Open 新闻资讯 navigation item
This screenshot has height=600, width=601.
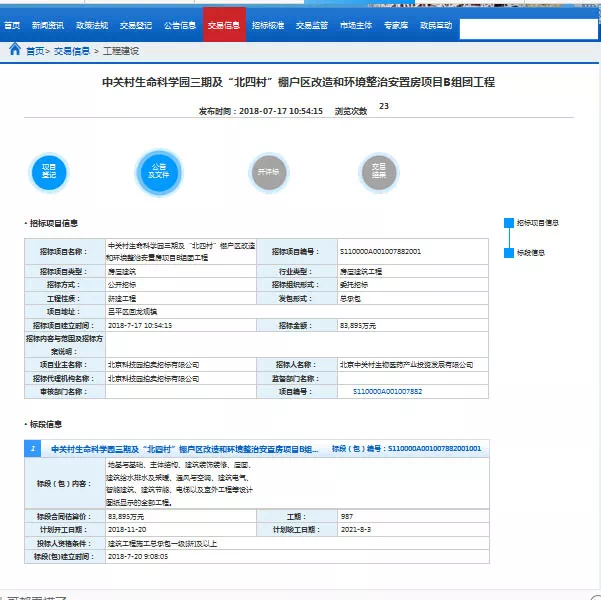click(48, 25)
